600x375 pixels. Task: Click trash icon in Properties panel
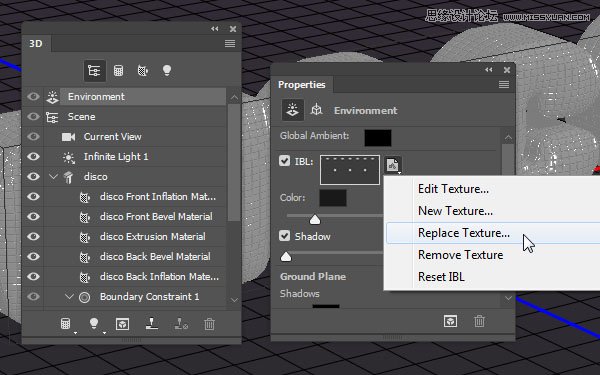(479, 321)
